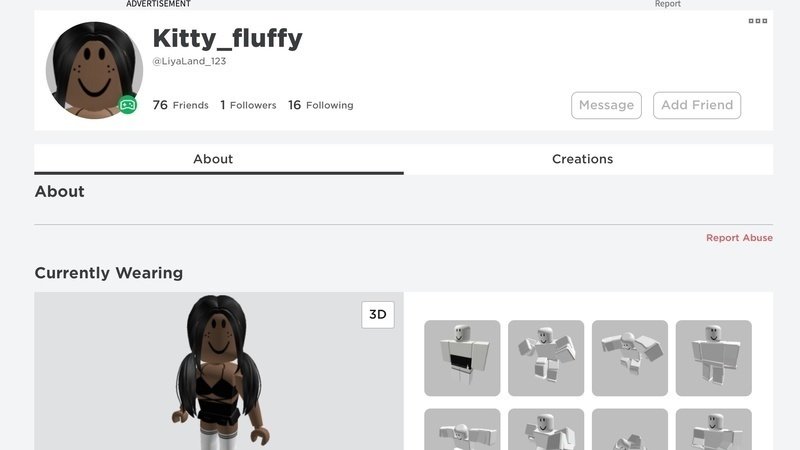Open the black top clothing item thumbnail

tap(462, 358)
